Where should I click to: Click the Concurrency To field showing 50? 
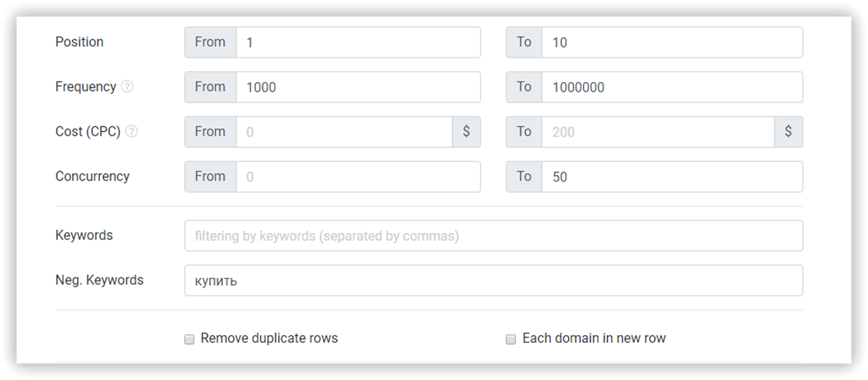click(x=672, y=177)
